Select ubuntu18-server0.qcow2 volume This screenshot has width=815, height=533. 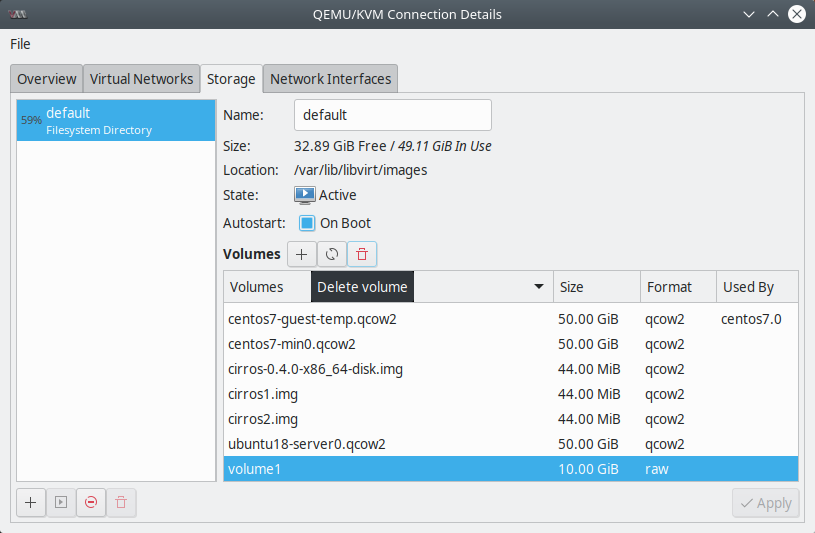[511, 444]
